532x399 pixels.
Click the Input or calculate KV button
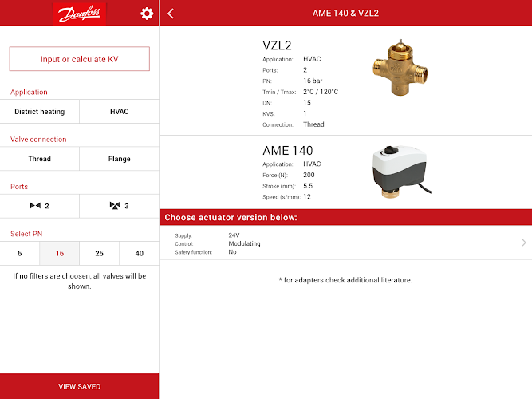[x=80, y=59]
